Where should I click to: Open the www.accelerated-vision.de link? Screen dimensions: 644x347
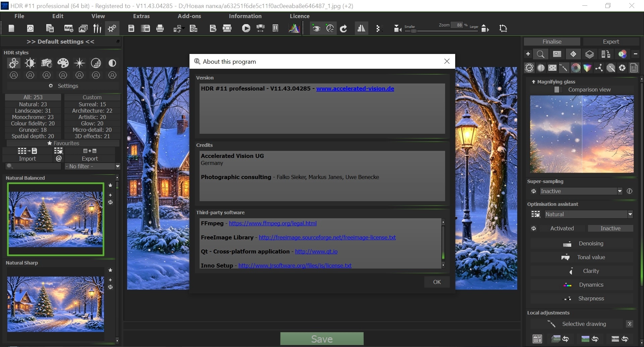(x=355, y=89)
